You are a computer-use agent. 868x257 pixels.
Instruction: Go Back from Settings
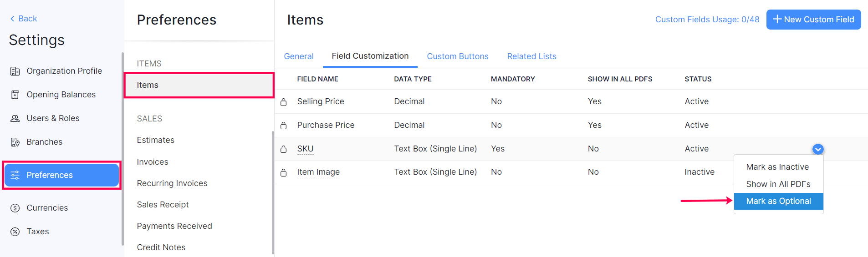coord(24,19)
